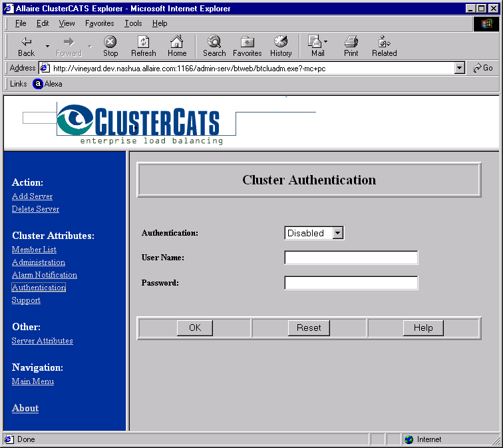Open the View menu
The height and width of the screenshot is (448, 503).
pos(67,23)
